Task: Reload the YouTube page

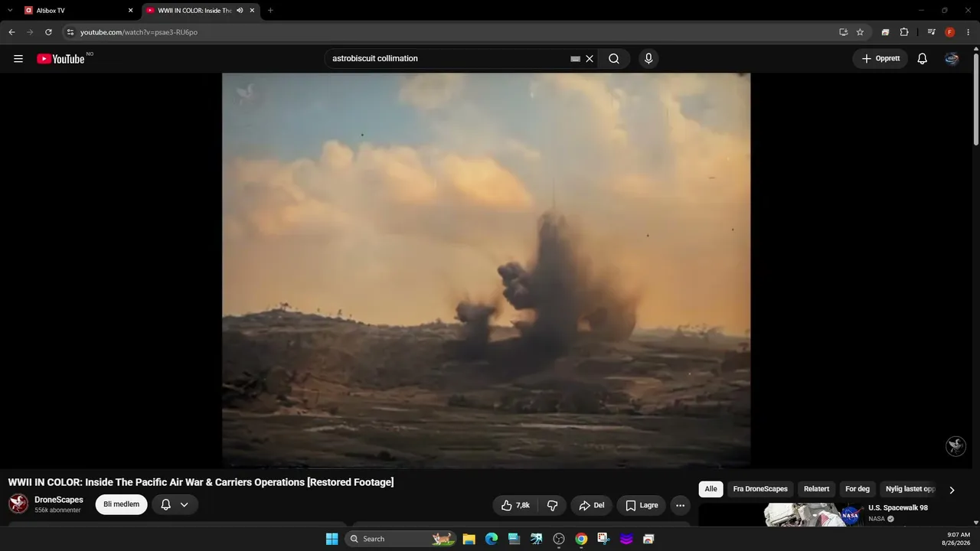Action: 48,32
